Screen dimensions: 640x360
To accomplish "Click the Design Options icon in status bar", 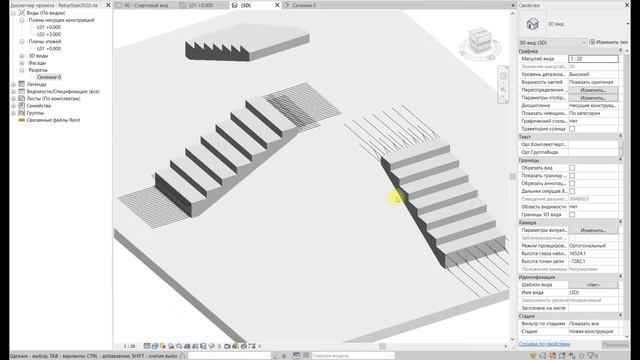I will (297, 356).
